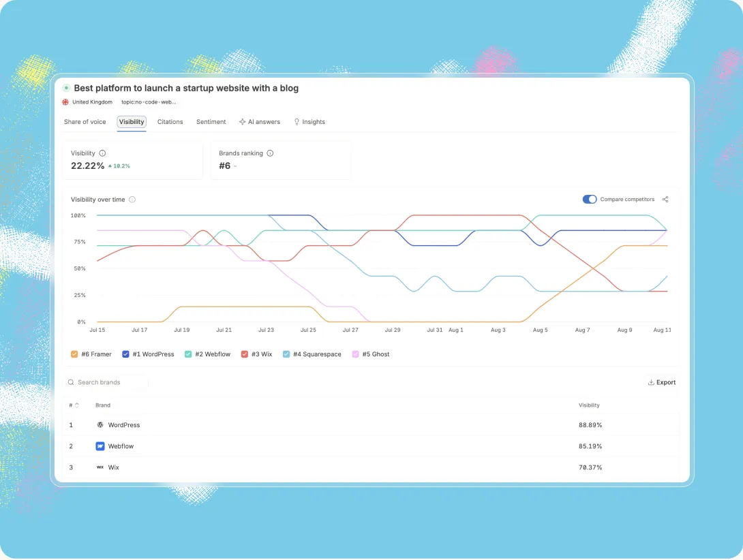
Task: Click the Jul 25 date on chart axis
Action: [309, 330]
